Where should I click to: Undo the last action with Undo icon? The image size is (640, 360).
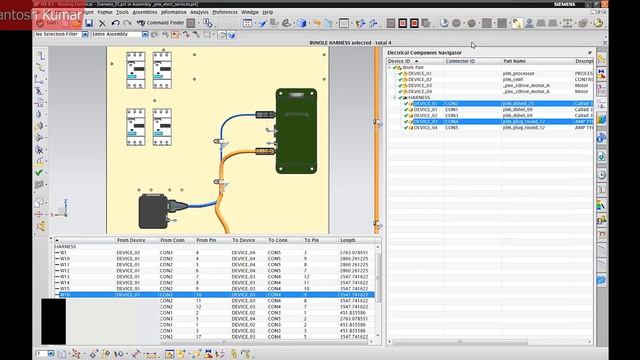pyautogui.click(x=116, y=23)
